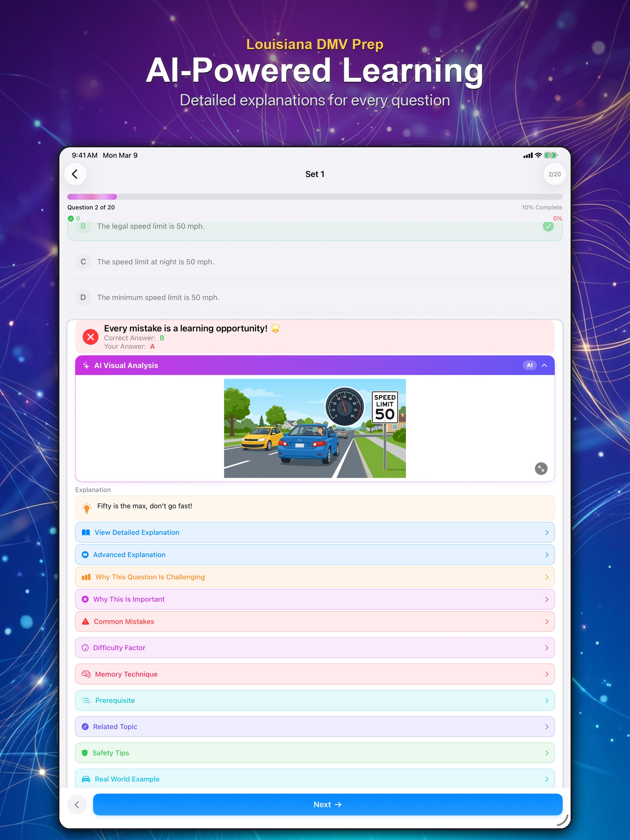Expand Why This Question Is Challenging

coord(315,577)
